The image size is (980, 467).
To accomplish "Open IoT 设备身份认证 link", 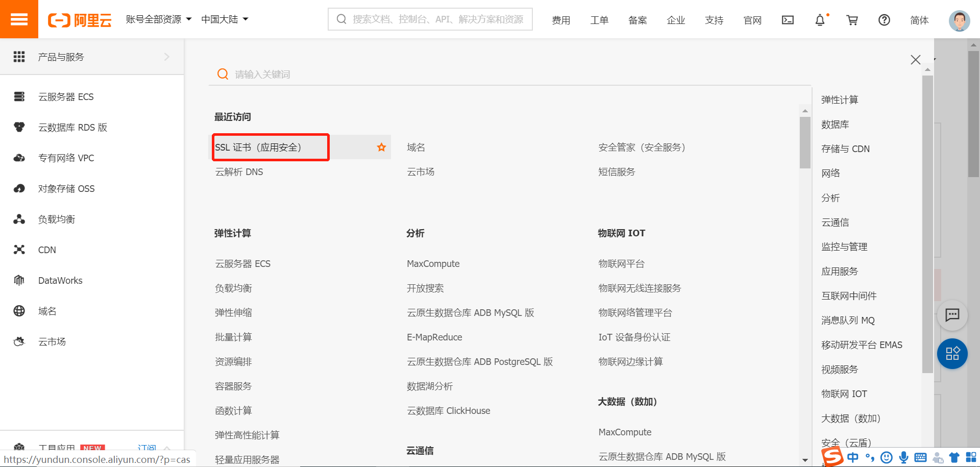I will pyautogui.click(x=634, y=337).
